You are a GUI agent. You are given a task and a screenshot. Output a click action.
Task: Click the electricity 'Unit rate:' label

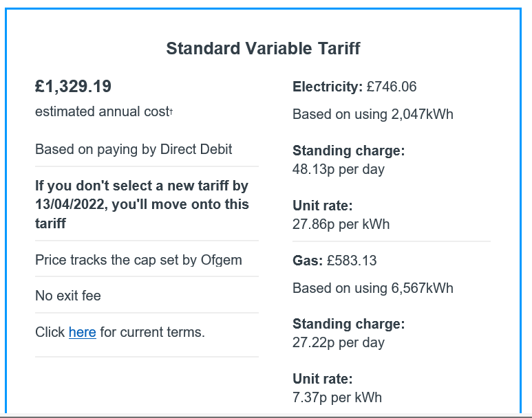323,206
